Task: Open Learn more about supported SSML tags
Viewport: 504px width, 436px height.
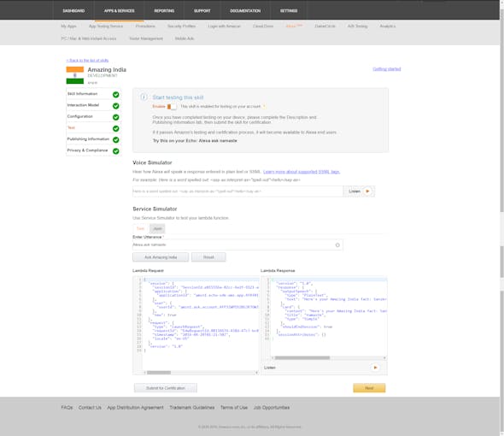Action: click(302, 172)
